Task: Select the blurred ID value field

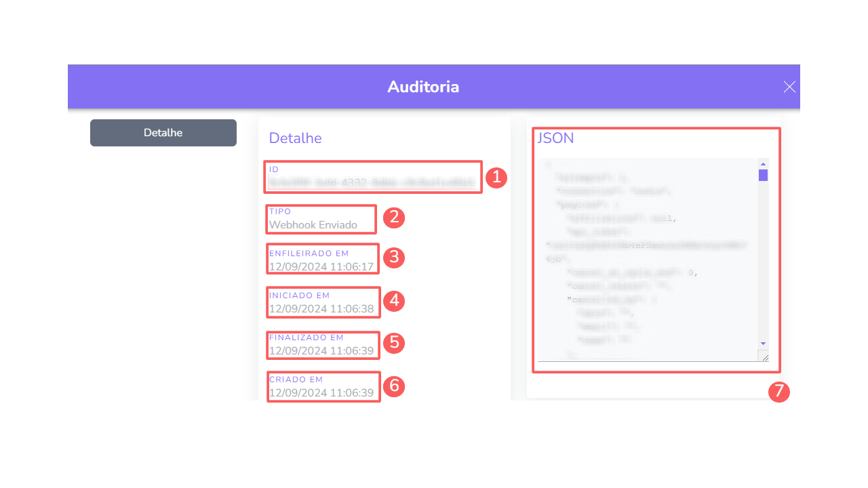Action: click(x=372, y=182)
